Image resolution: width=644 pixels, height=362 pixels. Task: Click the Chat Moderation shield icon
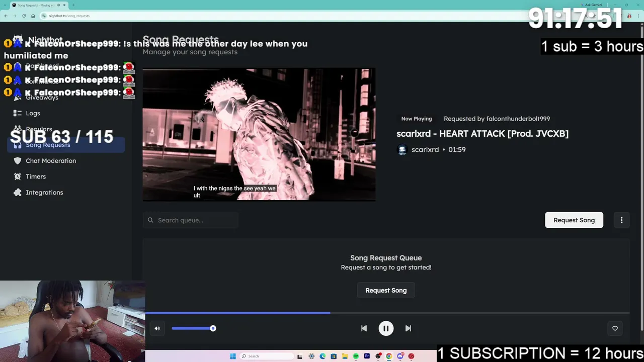pyautogui.click(x=18, y=161)
